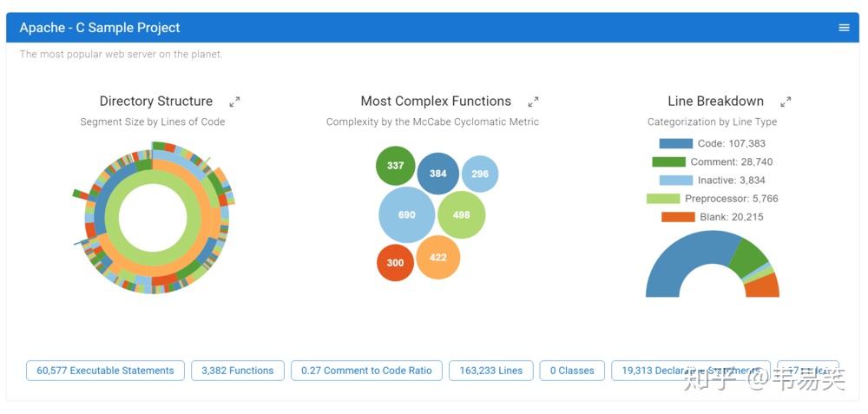Click the green 337 bubble

395,166
